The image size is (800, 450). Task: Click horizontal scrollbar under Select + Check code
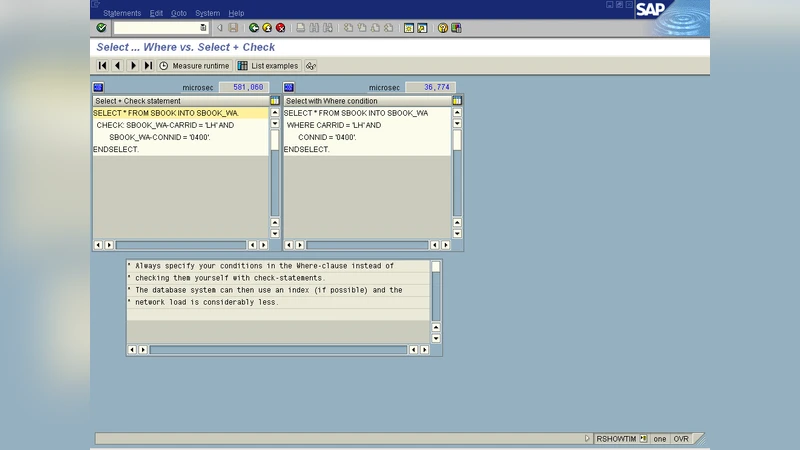pos(180,245)
